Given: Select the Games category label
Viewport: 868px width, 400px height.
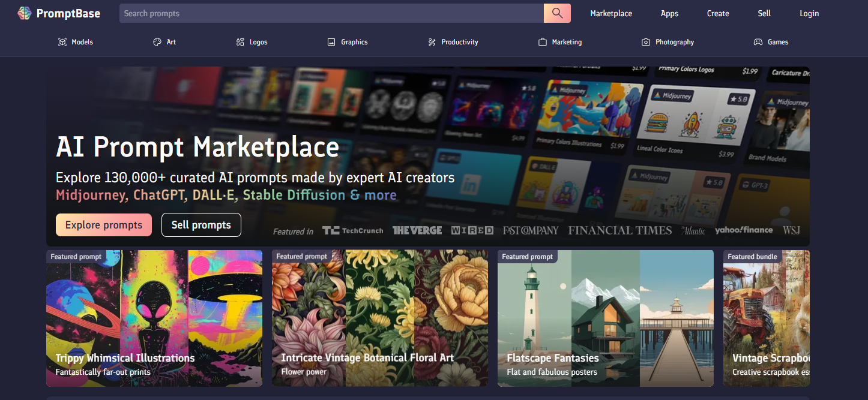Looking at the screenshot, I should coord(778,42).
